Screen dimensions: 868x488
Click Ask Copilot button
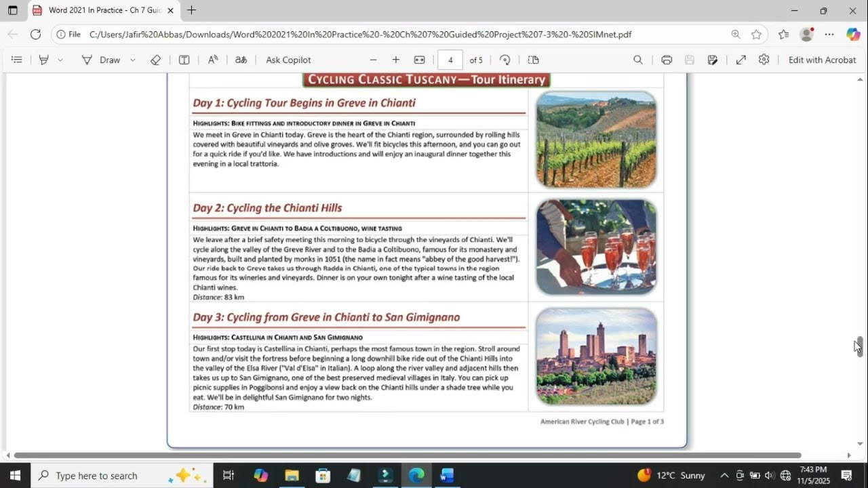[x=288, y=60]
